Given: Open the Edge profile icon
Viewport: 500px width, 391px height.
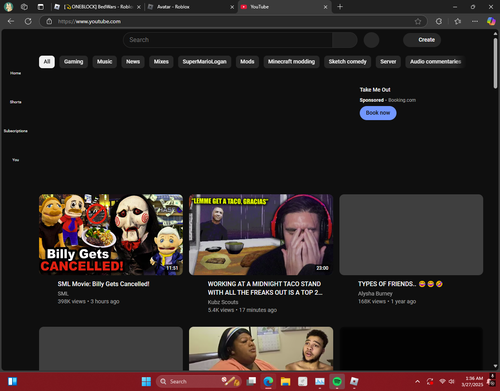Looking at the screenshot, I should [8, 7].
